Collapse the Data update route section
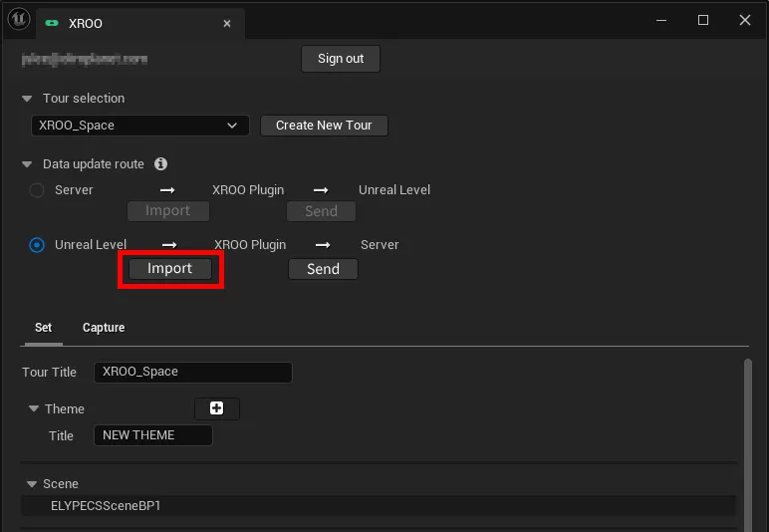This screenshot has width=769, height=532. click(27, 164)
